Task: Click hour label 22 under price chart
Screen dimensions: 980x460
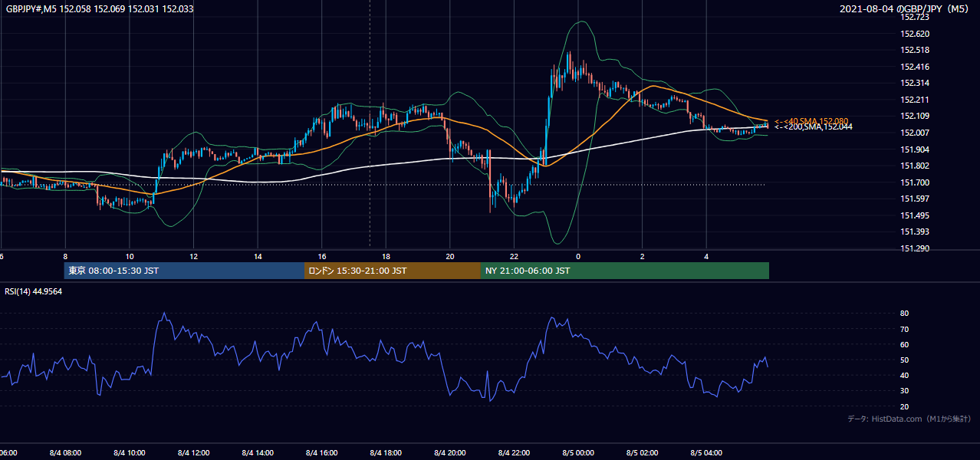Action: tap(514, 256)
